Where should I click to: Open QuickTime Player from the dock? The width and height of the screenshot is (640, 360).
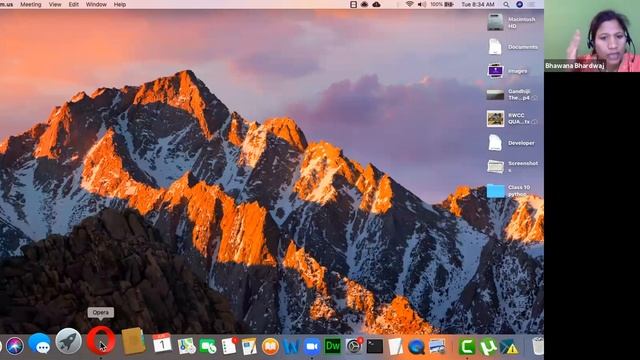pos(416,346)
